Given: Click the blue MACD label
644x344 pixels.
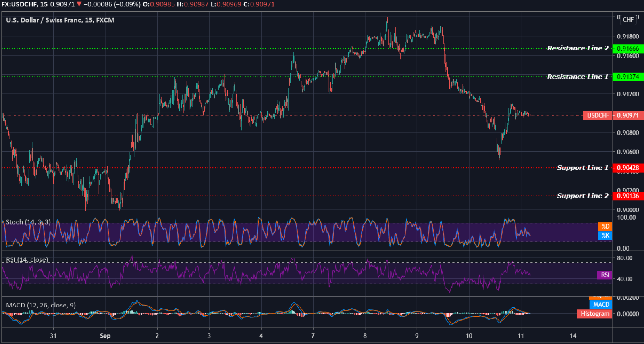Looking at the screenshot, I should (601, 304).
